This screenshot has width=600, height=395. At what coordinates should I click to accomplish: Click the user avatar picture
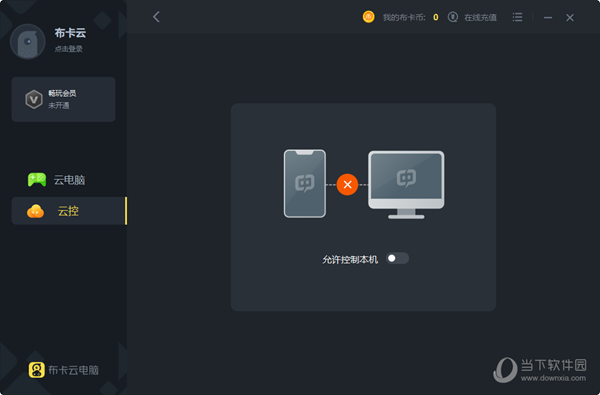click(x=28, y=41)
